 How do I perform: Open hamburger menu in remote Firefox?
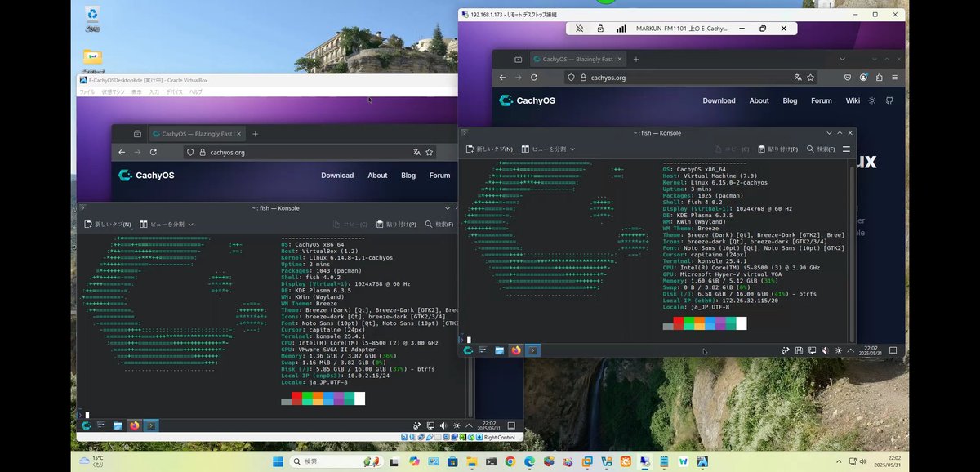click(896, 78)
